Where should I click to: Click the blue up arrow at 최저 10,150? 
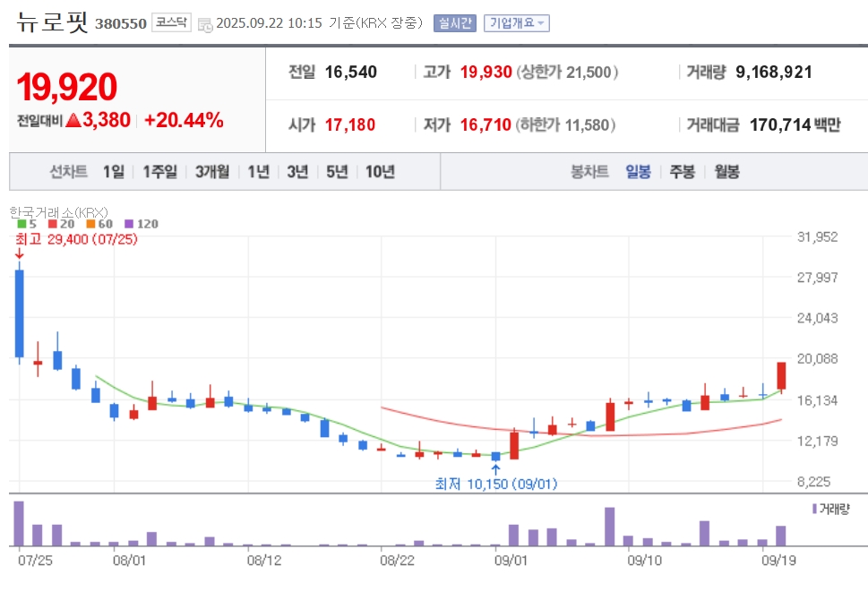point(495,468)
